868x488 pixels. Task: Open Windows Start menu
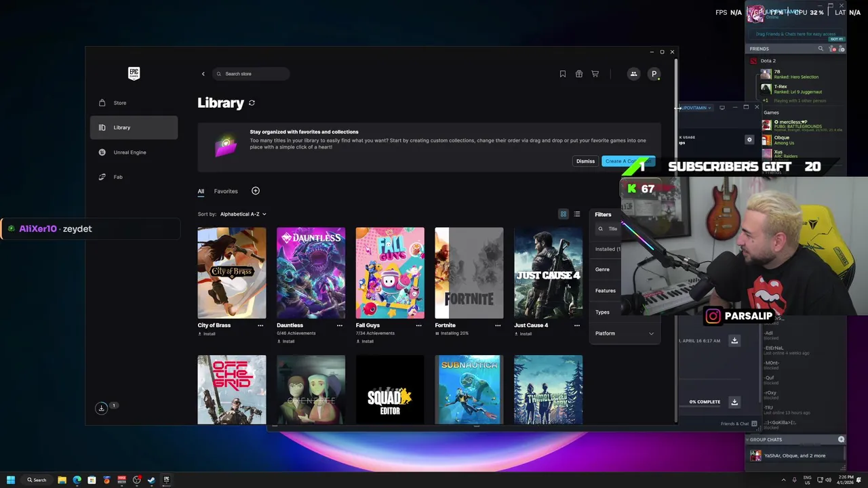point(11,480)
